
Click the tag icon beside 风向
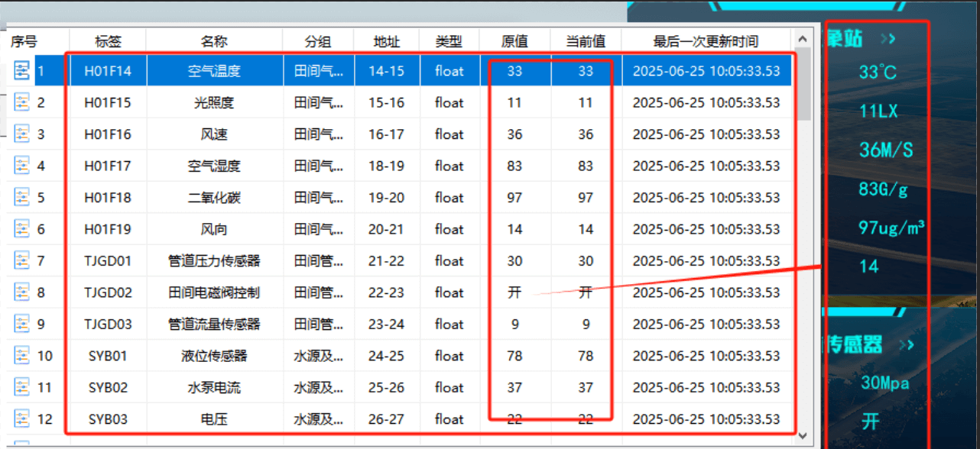click(x=23, y=228)
